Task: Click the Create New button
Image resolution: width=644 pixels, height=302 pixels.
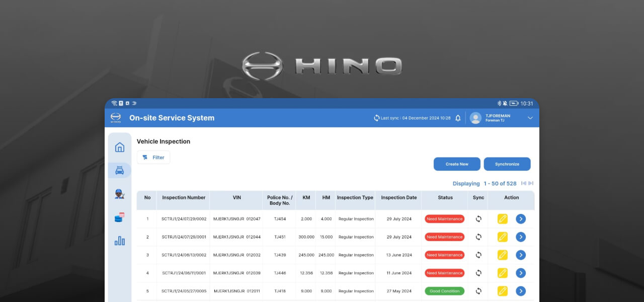Action: tap(457, 164)
